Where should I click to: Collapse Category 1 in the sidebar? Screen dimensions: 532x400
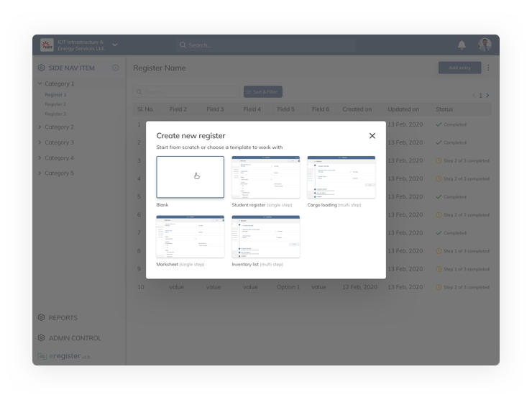click(x=40, y=83)
